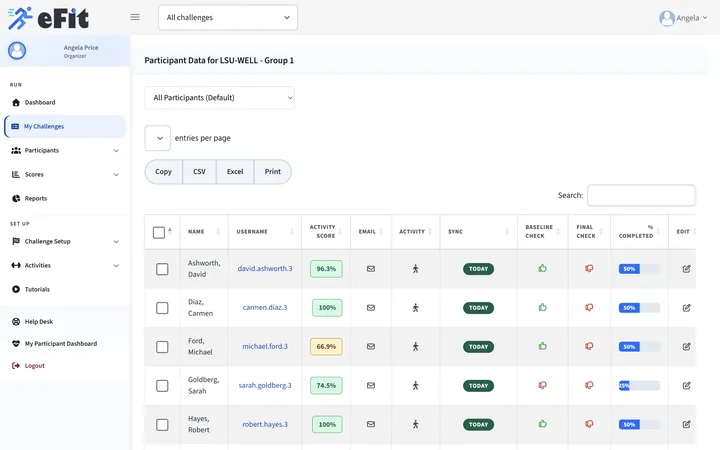Expand Activities sidebar submenu
The image size is (720, 450).
click(x=65, y=265)
